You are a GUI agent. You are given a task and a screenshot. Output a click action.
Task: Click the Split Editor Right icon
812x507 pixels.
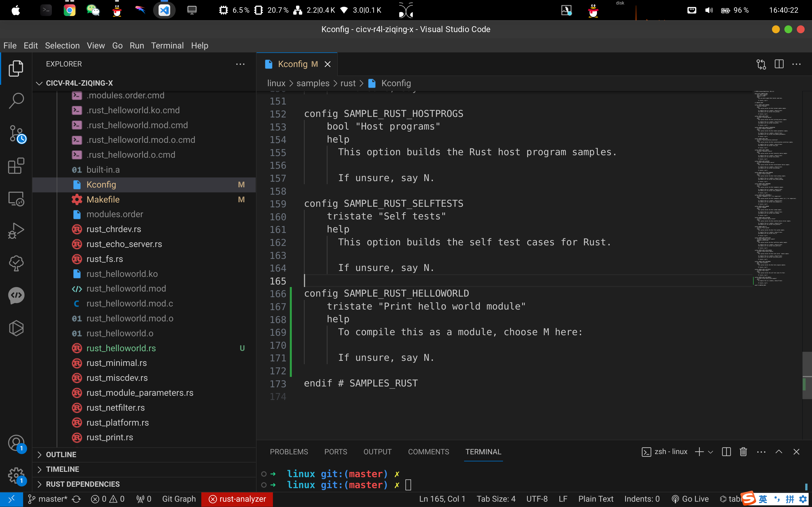[x=779, y=64]
